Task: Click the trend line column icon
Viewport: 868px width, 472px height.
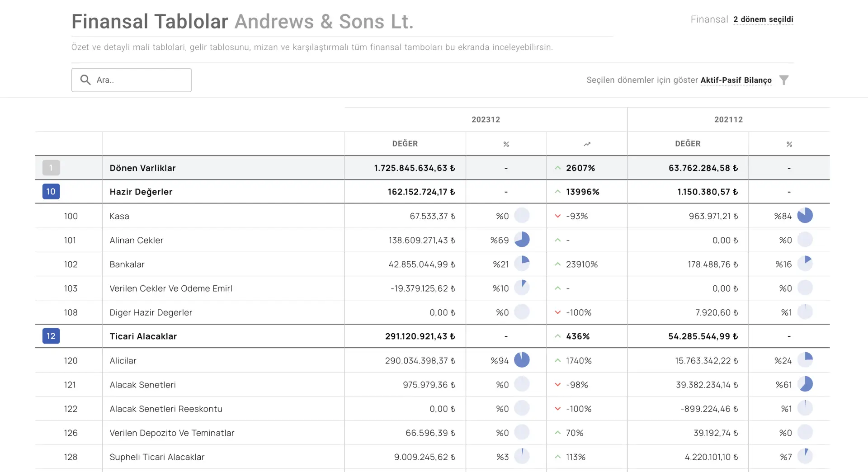Action: click(587, 144)
